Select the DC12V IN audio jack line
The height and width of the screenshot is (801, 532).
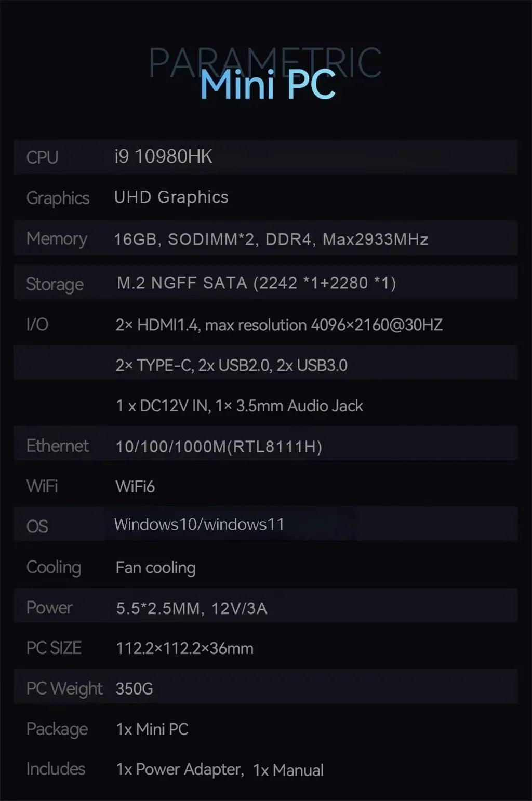tap(240, 406)
